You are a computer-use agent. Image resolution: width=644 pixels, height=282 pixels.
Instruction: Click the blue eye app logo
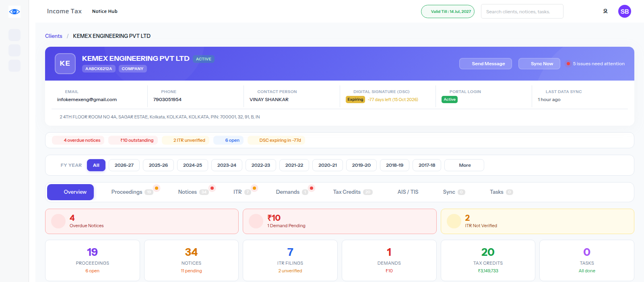point(14,12)
